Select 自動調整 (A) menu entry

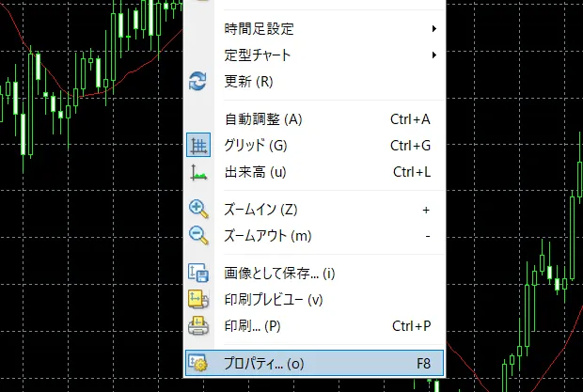[315, 119]
